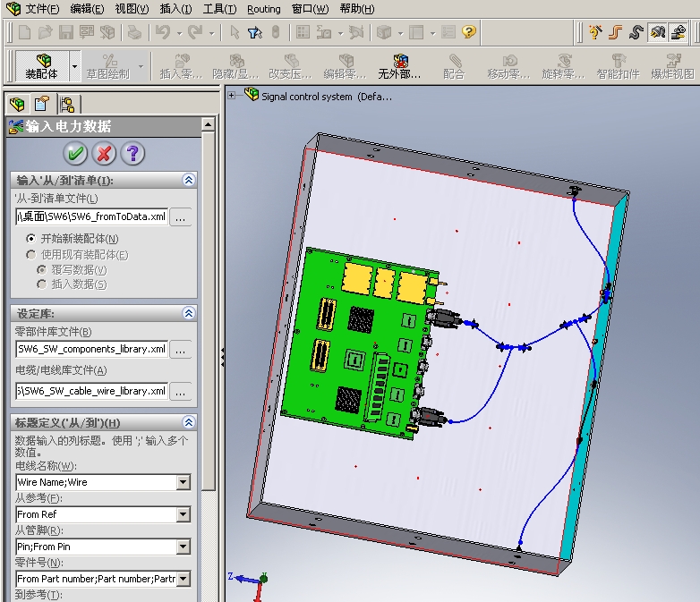Click 旋转零... rotate component tool
Image resolution: width=700 pixels, height=602 pixels.
tap(563, 66)
